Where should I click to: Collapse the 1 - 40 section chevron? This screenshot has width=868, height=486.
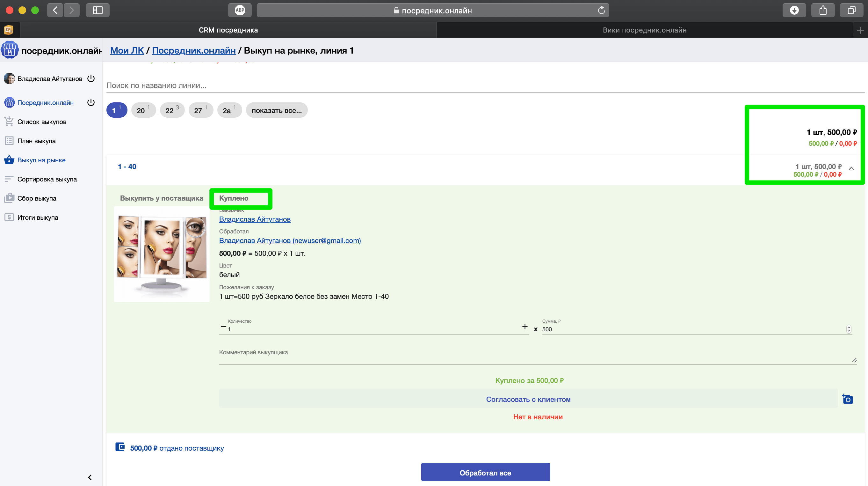pos(851,168)
